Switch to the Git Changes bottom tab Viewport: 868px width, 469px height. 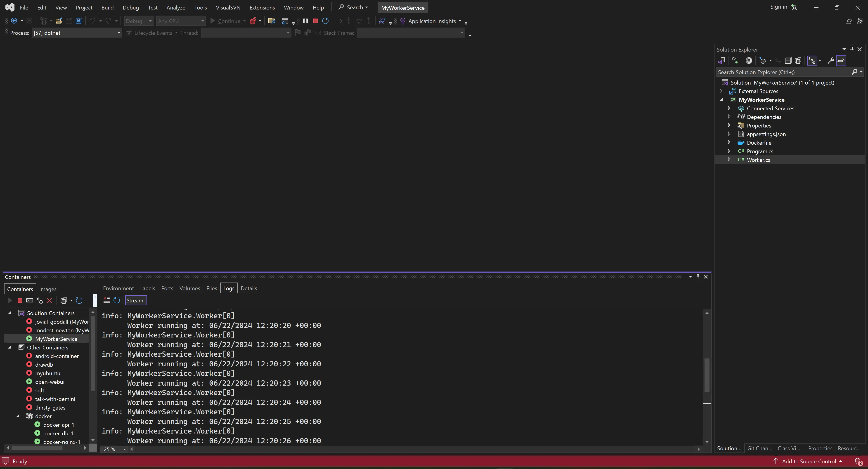click(759, 448)
